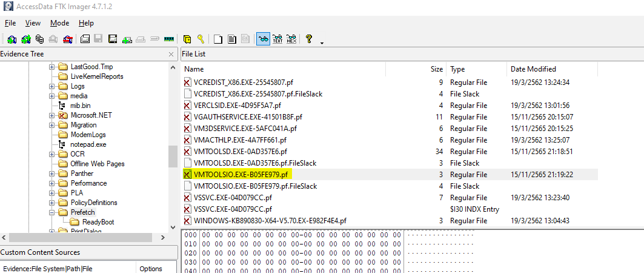The width and height of the screenshot is (644, 273).
Task: Click the Options column header
Action: pyautogui.click(x=156, y=269)
